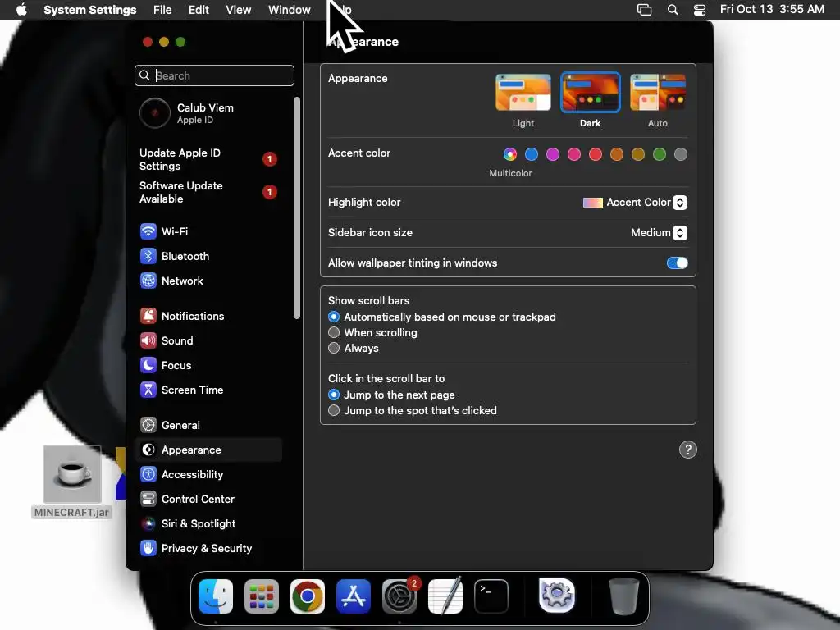The width and height of the screenshot is (840, 630).
Task: Open the Apple menu
Action: pyautogui.click(x=21, y=10)
